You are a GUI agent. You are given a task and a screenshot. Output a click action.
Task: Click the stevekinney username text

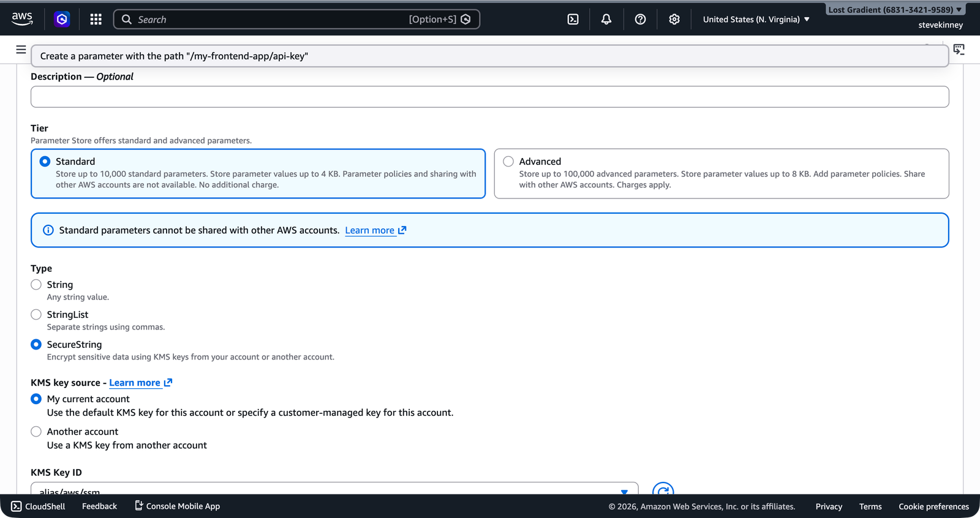[x=940, y=25]
